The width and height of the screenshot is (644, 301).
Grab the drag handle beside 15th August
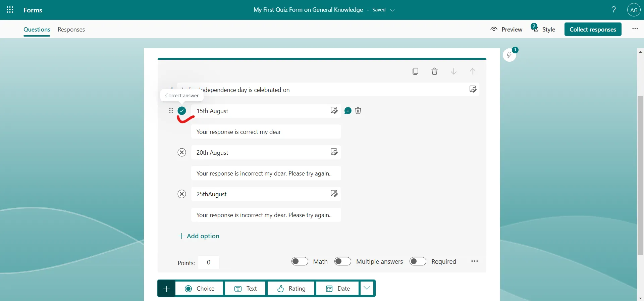(x=171, y=110)
